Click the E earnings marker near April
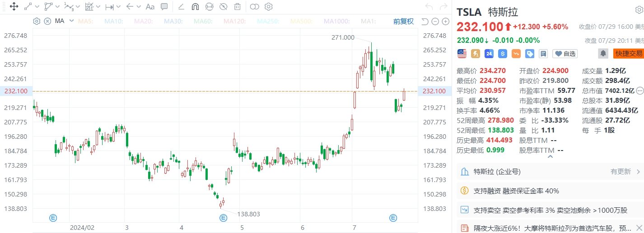This screenshot has height=233, width=644. [223, 218]
